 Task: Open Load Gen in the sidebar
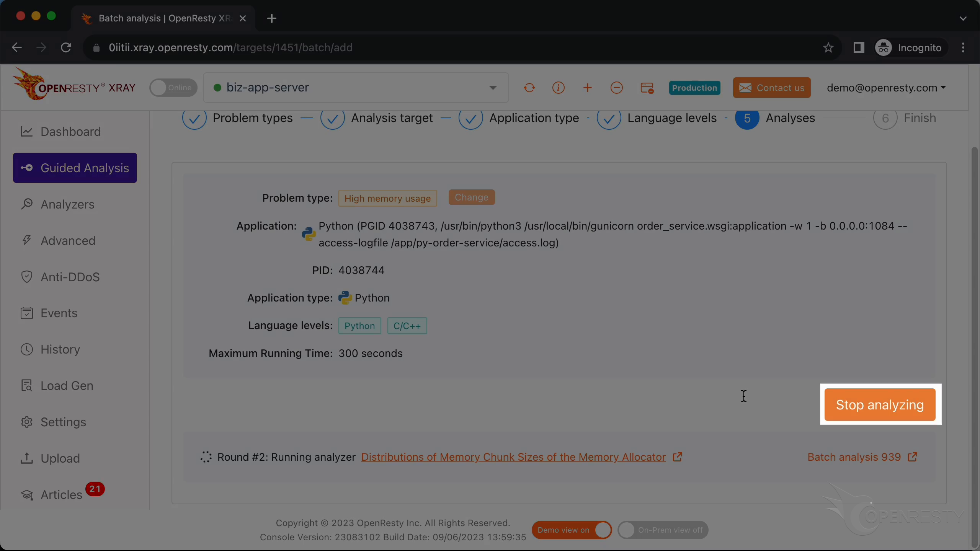(x=75, y=386)
